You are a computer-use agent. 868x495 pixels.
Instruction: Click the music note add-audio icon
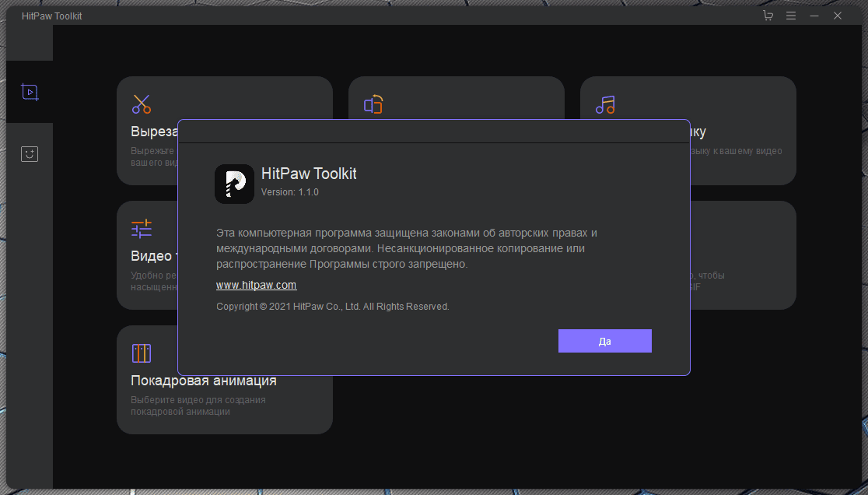pyautogui.click(x=605, y=104)
